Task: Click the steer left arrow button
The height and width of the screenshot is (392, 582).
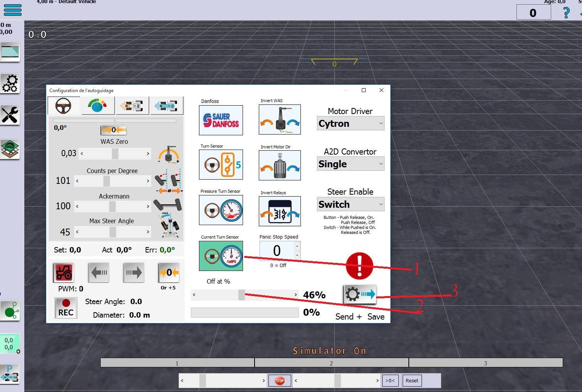Action: (99, 273)
